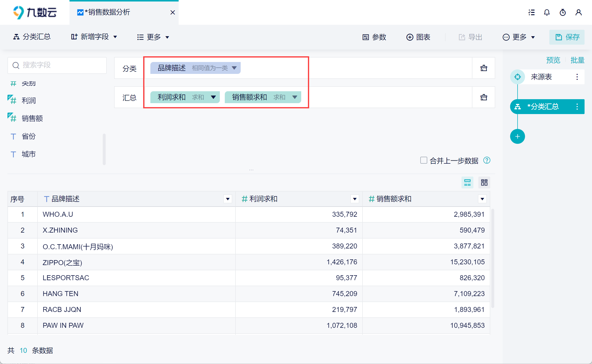Select the 省份 field
The width and height of the screenshot is (592, 364).
tap(29, 136)
